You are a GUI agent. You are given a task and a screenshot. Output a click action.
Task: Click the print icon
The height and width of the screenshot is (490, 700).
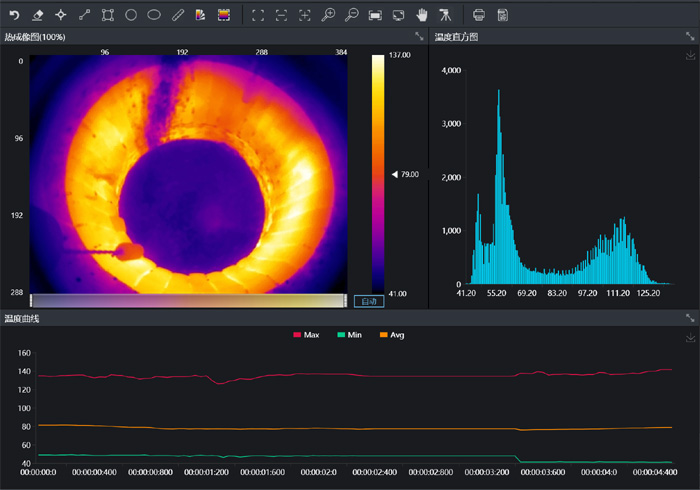tap(479, 15)
